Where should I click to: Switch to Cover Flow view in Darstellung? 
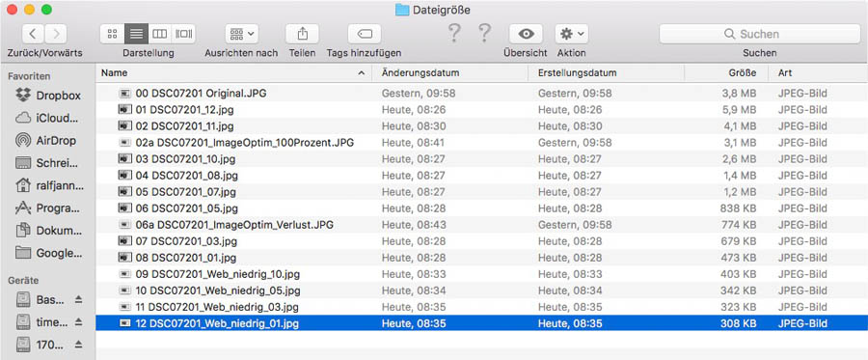(183, 35)
